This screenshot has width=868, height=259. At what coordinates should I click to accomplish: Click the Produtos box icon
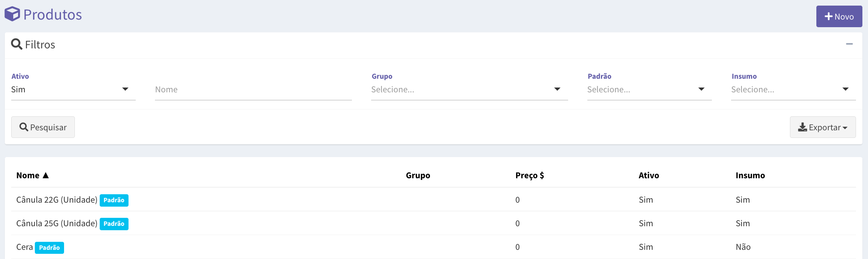(x=12, y=14)
